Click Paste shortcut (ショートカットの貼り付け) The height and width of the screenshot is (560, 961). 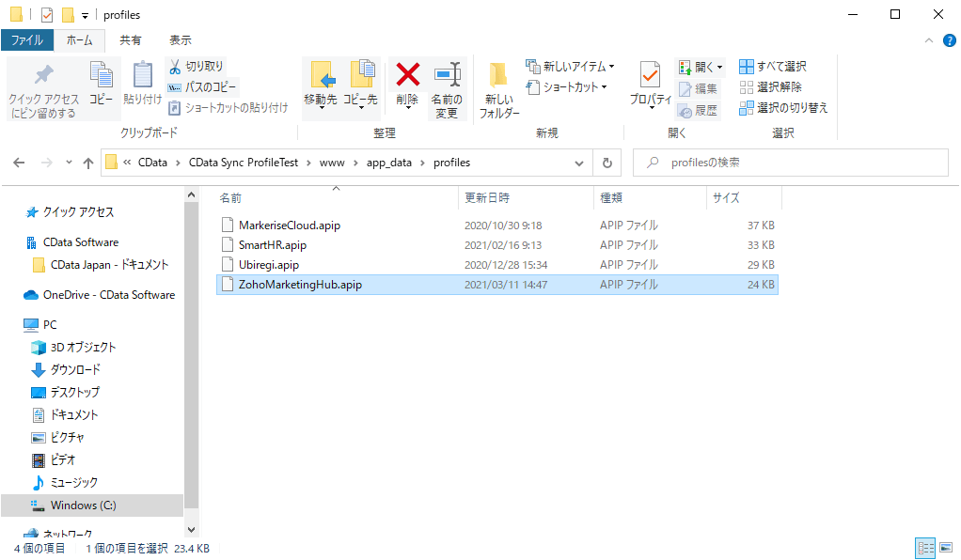(x=228, y=108)
